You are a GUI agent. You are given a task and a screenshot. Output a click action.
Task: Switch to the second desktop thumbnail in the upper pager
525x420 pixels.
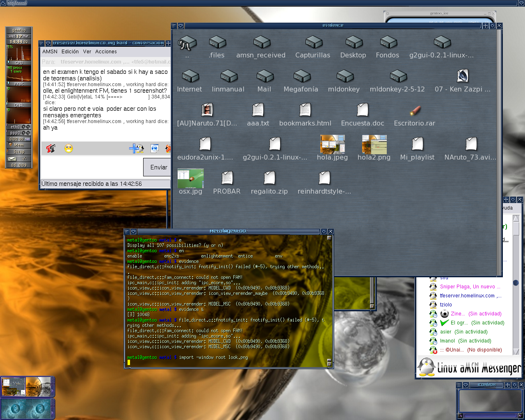click(x=38, y=387)
